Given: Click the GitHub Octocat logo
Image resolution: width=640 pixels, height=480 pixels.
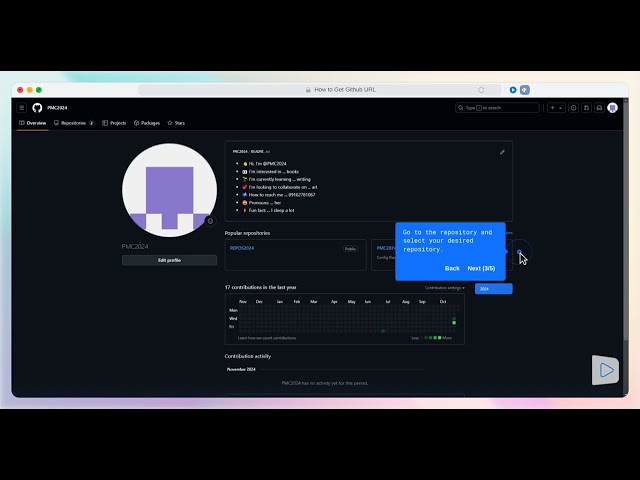Looking at the screenshot, I should [37, 108].
